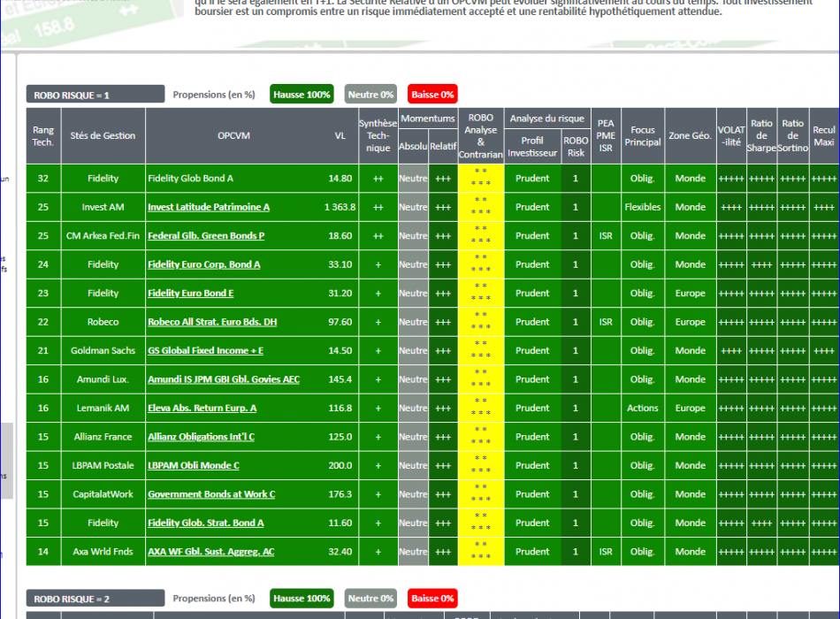The width and height of the screenshot is (840, 619).
Task: Click the Recul Maxi column header
Action: (824, 135)
